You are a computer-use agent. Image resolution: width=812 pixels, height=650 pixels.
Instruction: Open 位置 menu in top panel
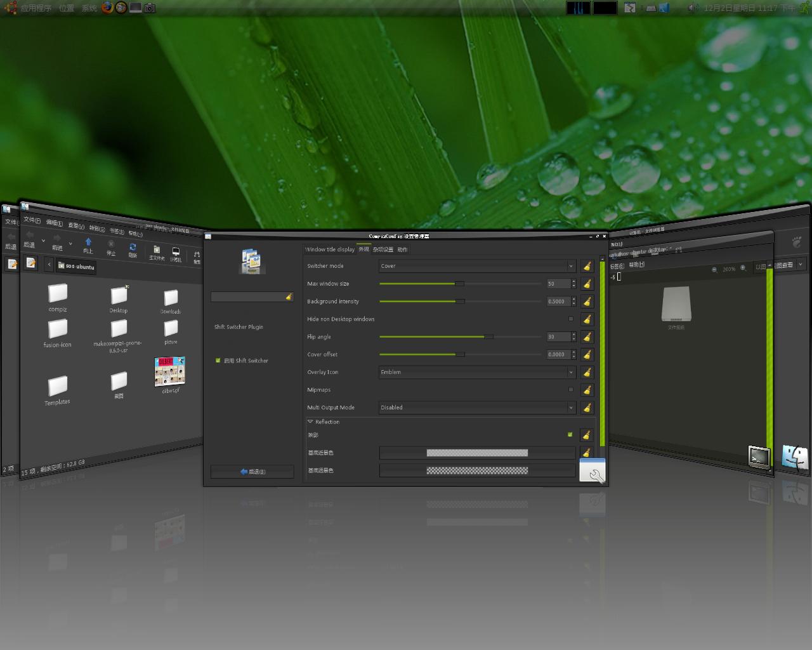66,8
